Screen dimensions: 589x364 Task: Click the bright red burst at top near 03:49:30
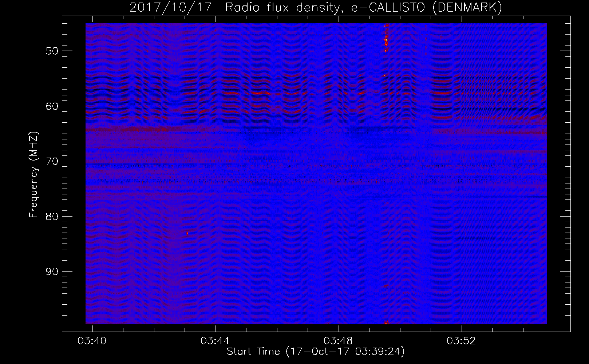point(386,37)
